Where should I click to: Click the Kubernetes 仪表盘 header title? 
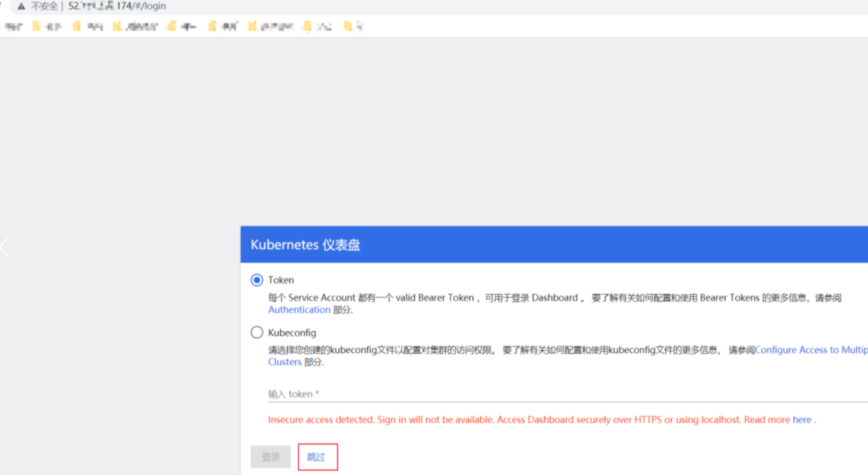point(306,245)
